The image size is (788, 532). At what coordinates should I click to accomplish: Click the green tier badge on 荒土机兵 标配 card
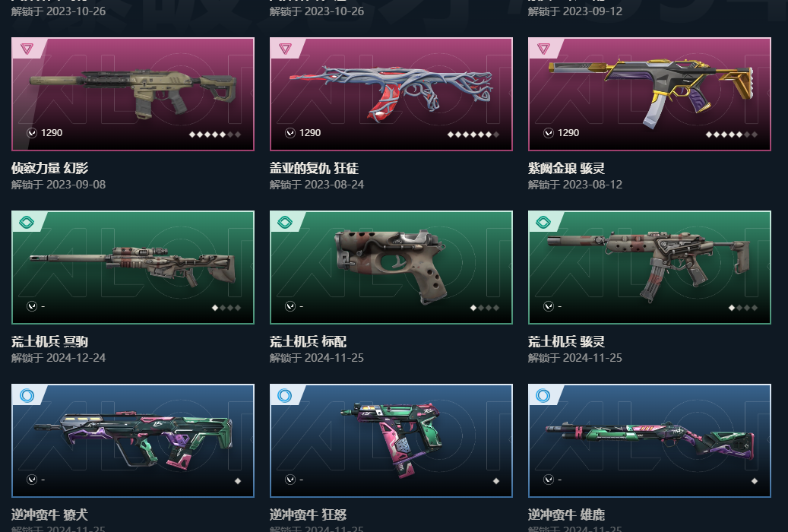(x=286, y=222)
